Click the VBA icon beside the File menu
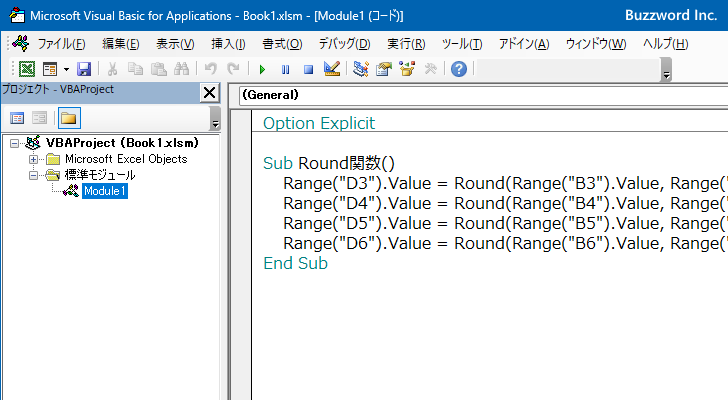This screenshot has width=728, height=400. pos(20,44)
